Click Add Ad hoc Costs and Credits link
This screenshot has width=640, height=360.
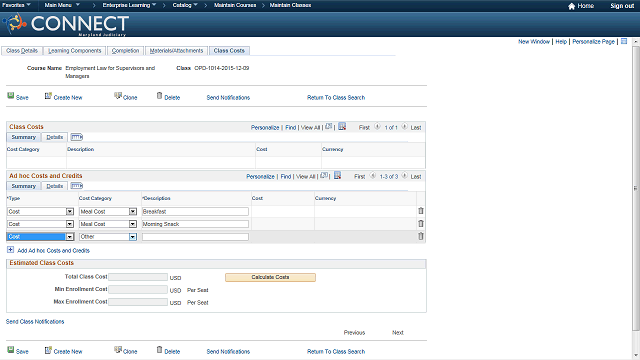[x=53, y=251]
